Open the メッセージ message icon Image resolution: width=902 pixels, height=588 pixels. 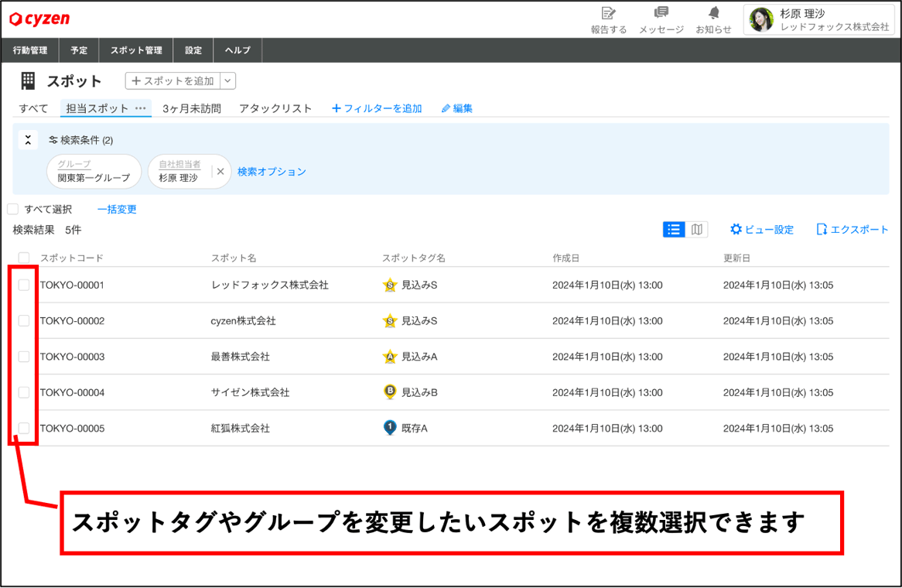pyautogui.click(x=661, y=19)
